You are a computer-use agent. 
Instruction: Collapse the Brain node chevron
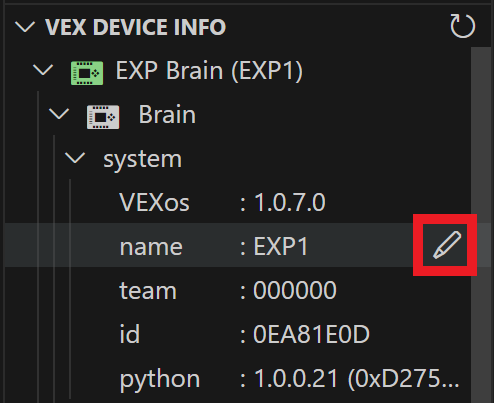coord(59,114)
